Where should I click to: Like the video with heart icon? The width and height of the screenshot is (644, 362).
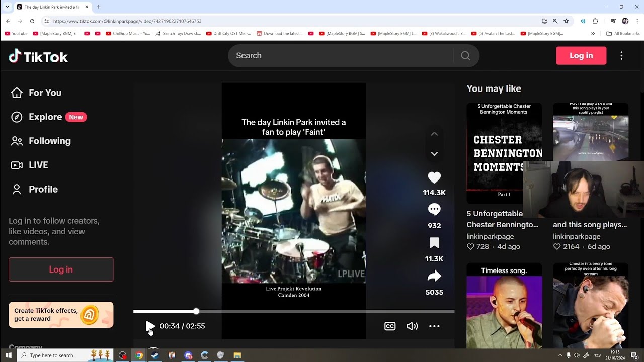tap(434, 177)
